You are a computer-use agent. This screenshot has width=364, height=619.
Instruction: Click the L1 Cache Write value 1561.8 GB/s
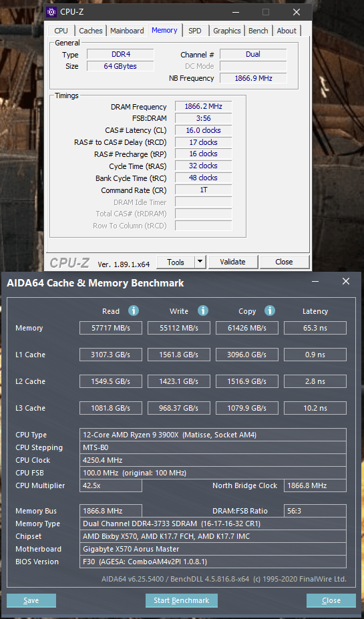[x=179, y=355]
